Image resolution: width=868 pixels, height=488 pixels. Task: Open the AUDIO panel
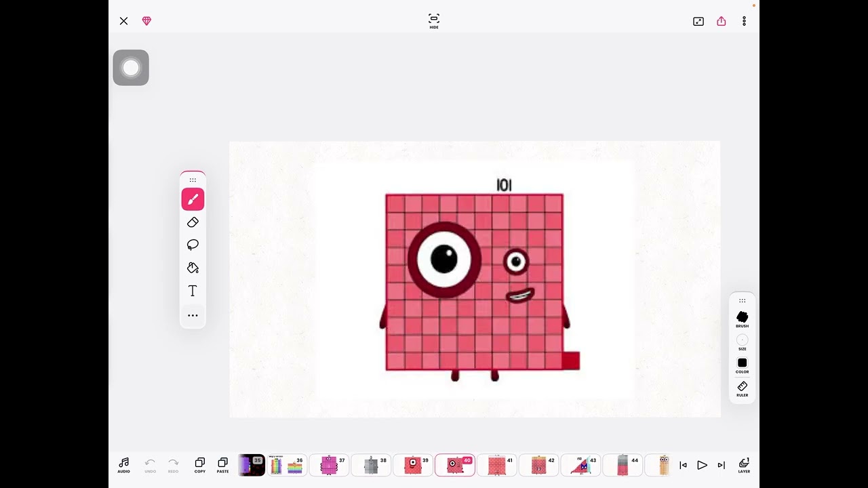pos(123,466)
